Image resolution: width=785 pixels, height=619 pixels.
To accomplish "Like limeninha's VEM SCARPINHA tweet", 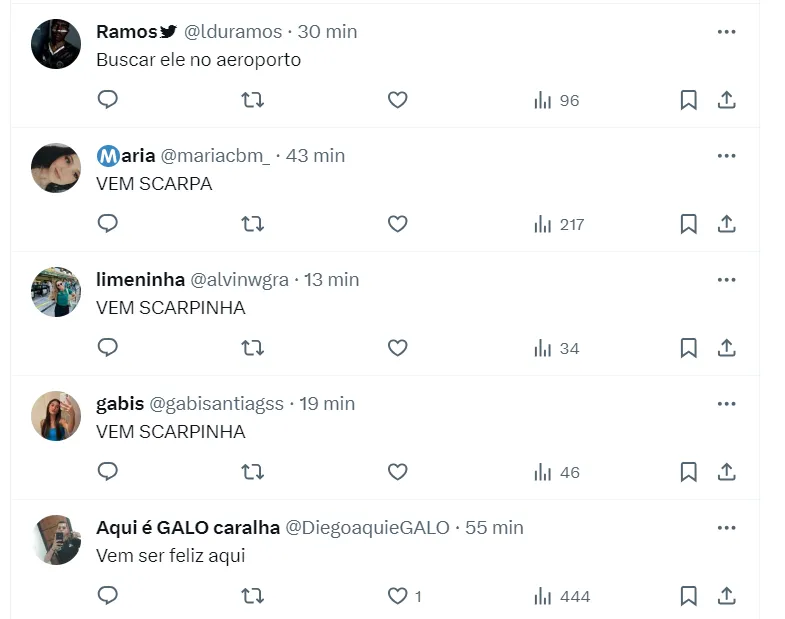I will point(397,348).
